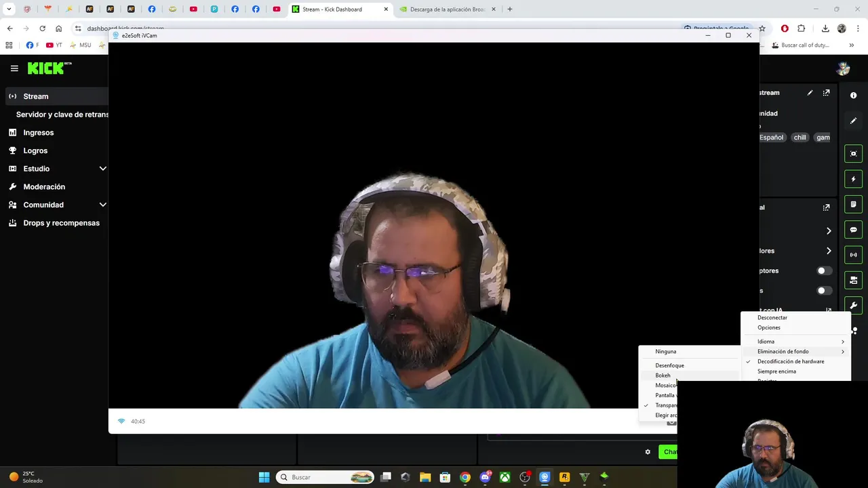Click the document notes icon in right toolbar
868x488 pixels.
853,204
